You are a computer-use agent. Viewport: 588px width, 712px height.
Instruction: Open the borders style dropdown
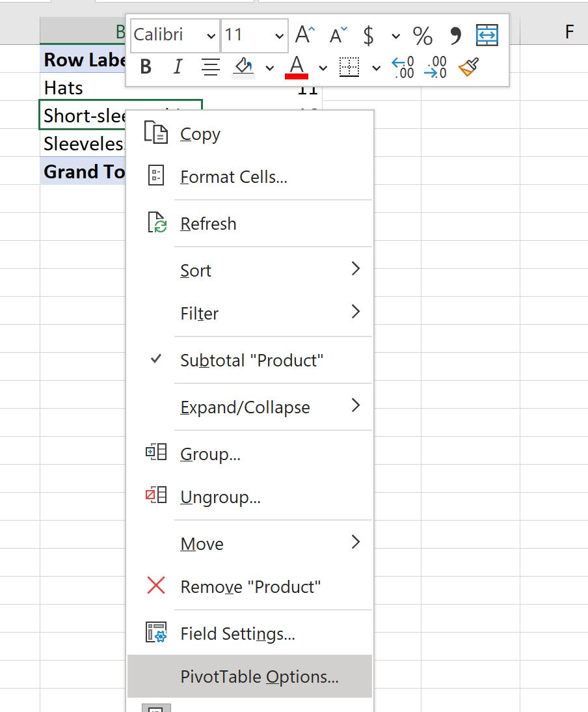pos(375,68)
